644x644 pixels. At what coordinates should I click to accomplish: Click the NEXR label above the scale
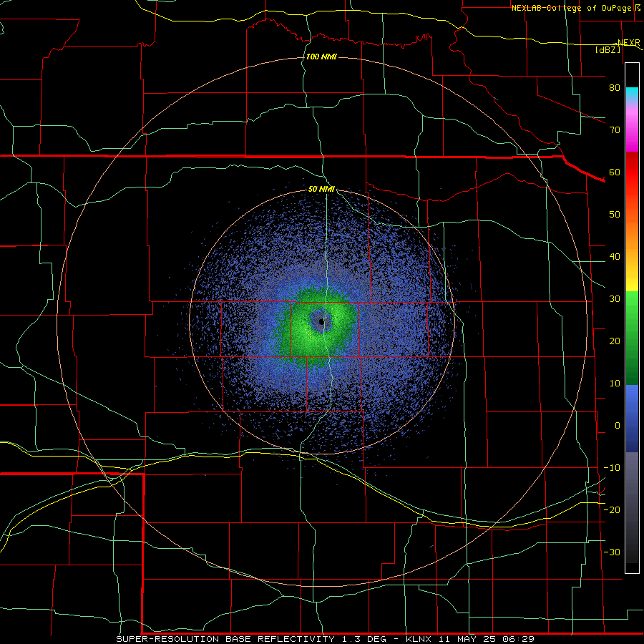[628, 42]
